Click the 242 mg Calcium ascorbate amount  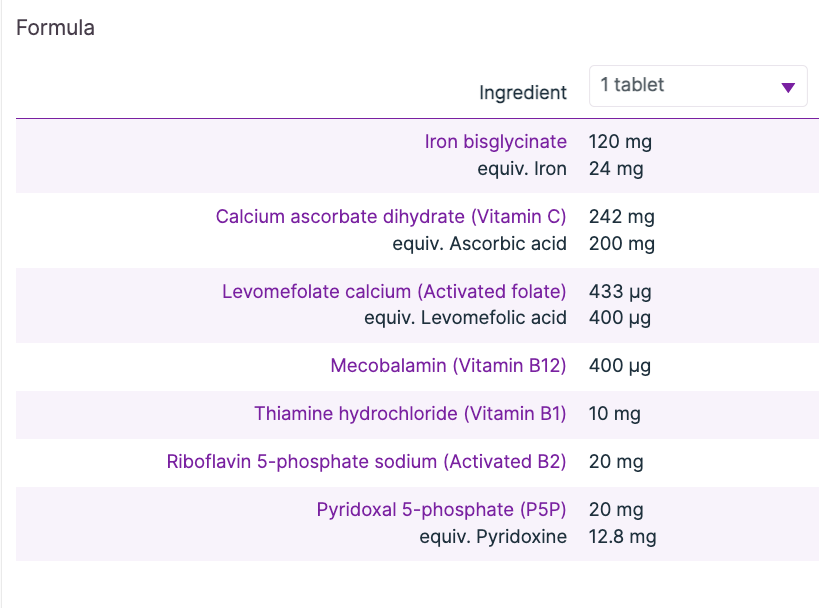click(621, 216)
